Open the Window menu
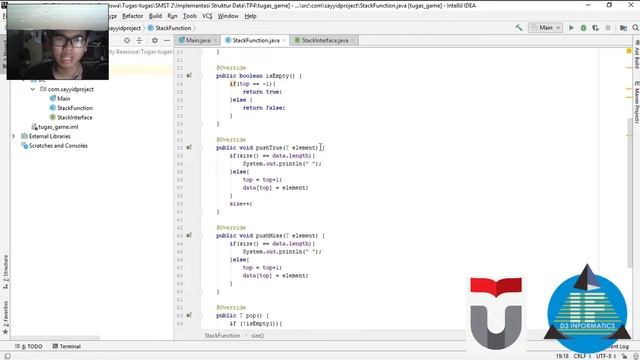The height and width of the screenshot is (360, 640). [x=228, y=16]
